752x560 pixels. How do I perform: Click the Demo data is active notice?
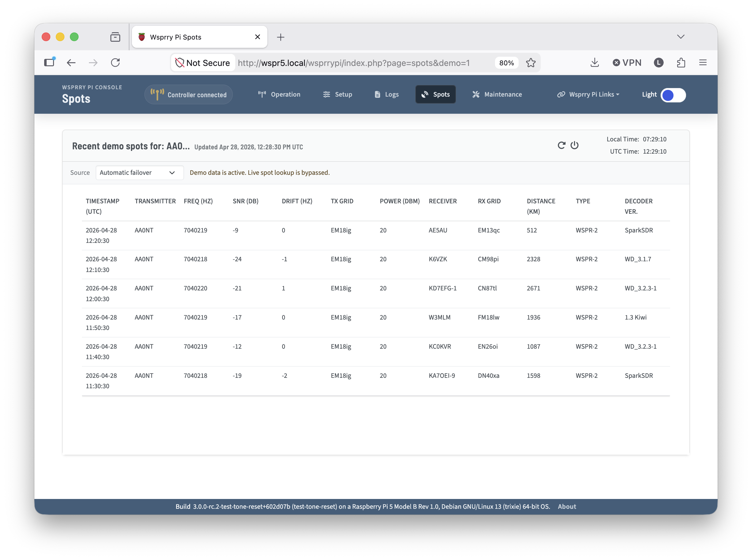click(259, 173)
